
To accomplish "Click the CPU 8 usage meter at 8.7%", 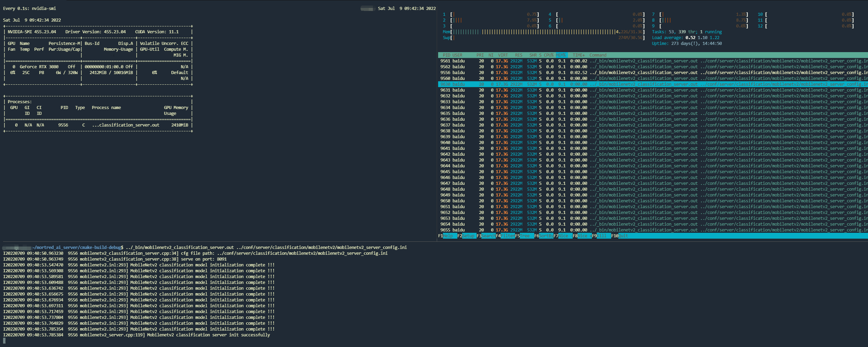I will click(700, 20).
